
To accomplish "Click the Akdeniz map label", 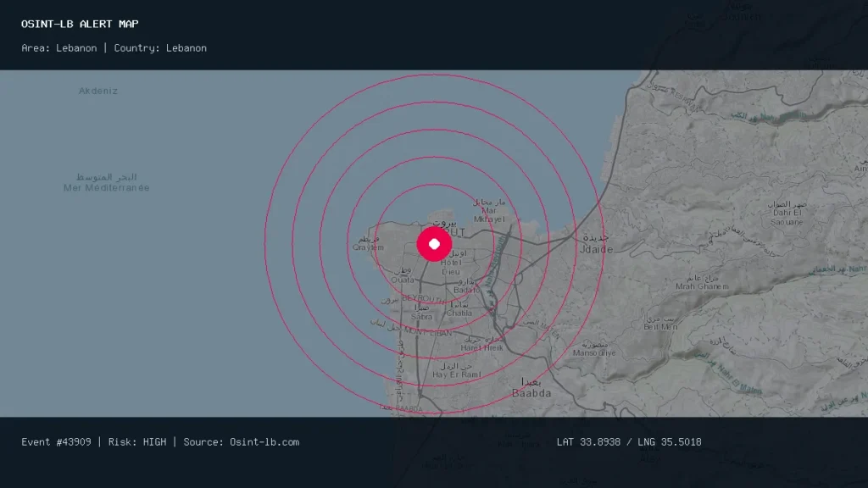I will (x=98, y=91).
